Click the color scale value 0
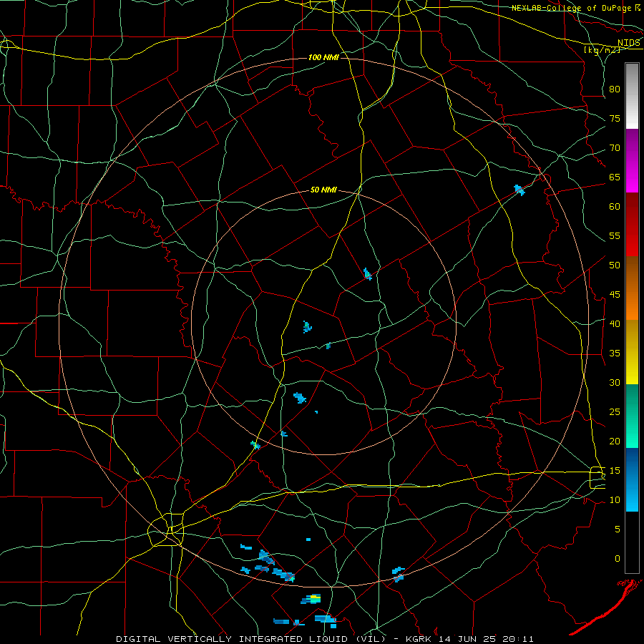The width and height of the screenshot is (644, 644). [618, 559]
